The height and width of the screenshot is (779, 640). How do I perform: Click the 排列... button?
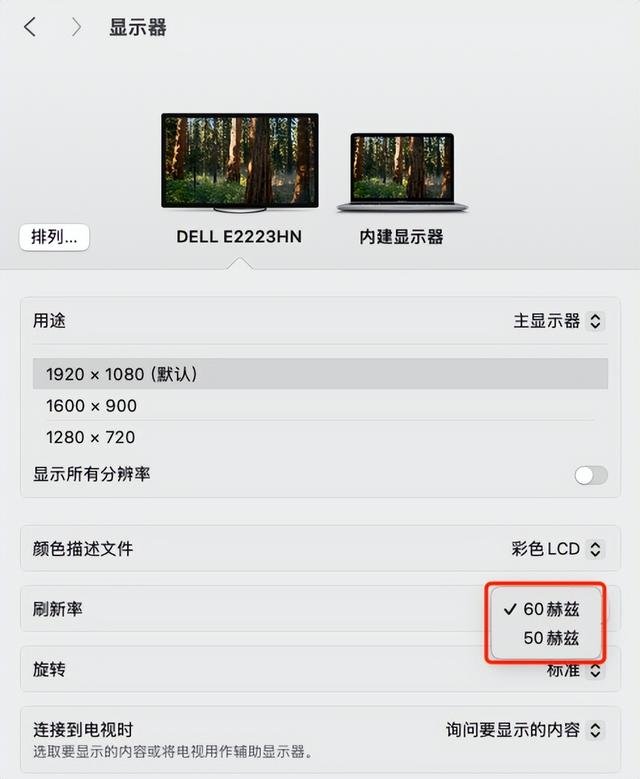click(54, 237)
